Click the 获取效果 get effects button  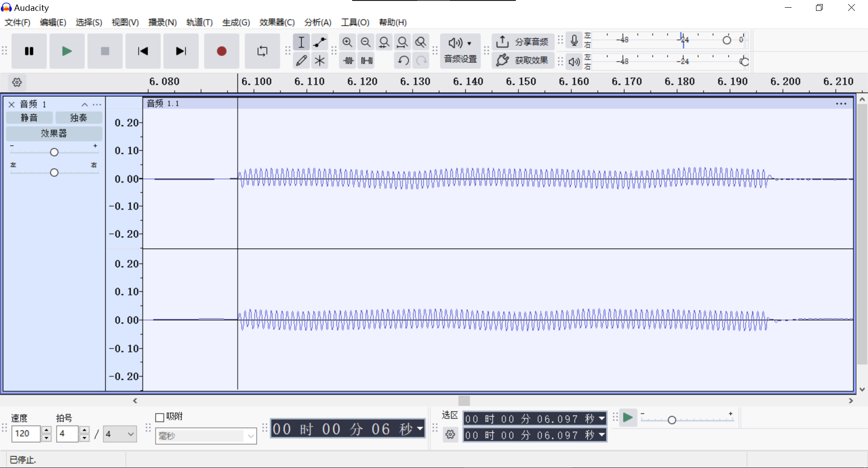[x=523, y=60]
